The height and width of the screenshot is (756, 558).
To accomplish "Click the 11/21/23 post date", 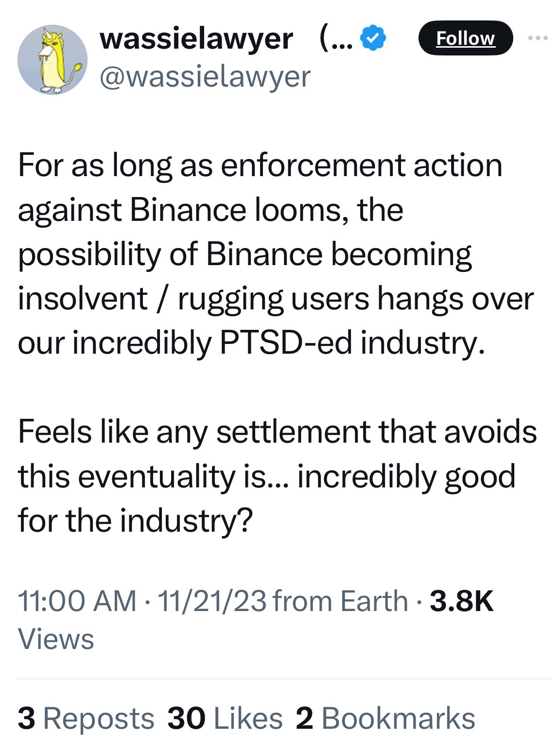I will 212,601.
